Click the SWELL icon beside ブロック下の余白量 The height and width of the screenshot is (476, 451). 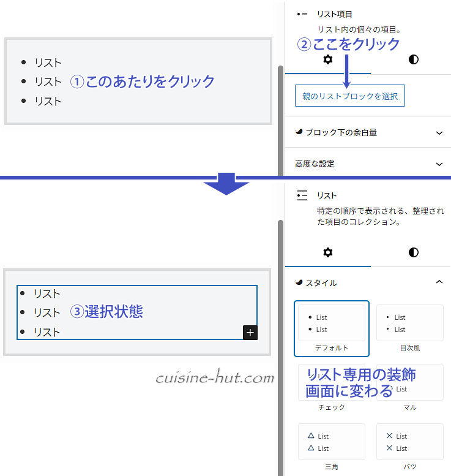click(x=299, y=132)
